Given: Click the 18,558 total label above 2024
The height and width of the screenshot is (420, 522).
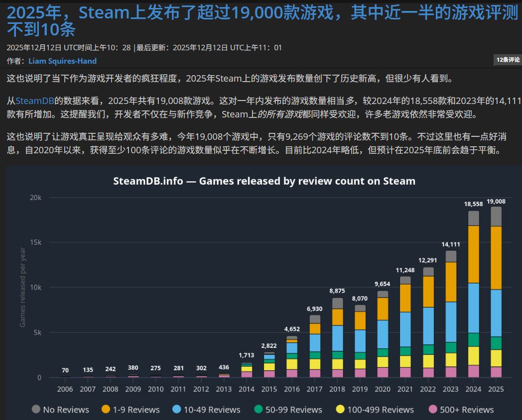Looking at the screenshot, I should click(x=473, y=204).
